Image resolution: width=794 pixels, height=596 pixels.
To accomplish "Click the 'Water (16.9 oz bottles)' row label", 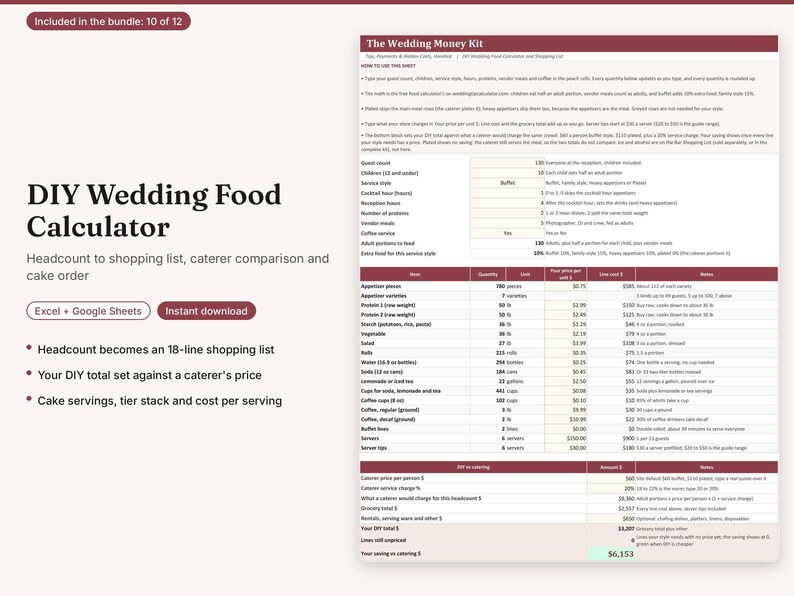I will point(388,363).
